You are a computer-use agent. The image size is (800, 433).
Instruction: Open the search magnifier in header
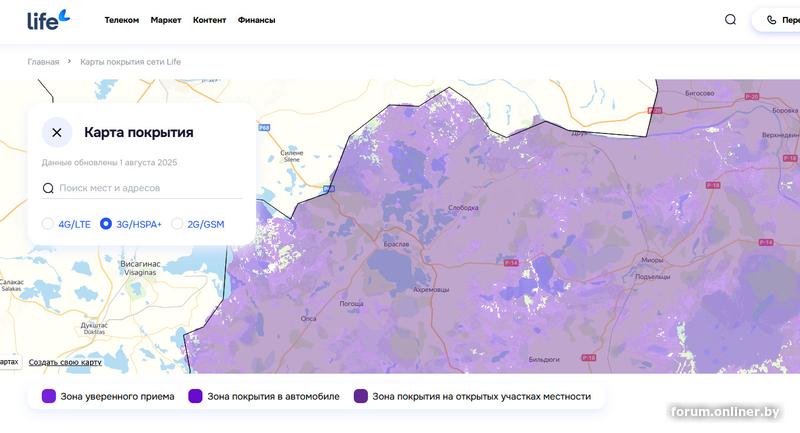click(731, 19)
